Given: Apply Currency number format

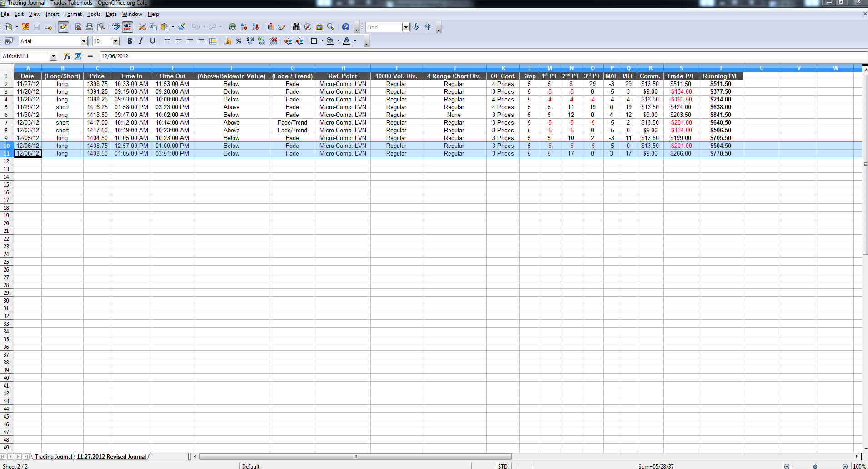Looking at the screenshot, I should [228, 41].
